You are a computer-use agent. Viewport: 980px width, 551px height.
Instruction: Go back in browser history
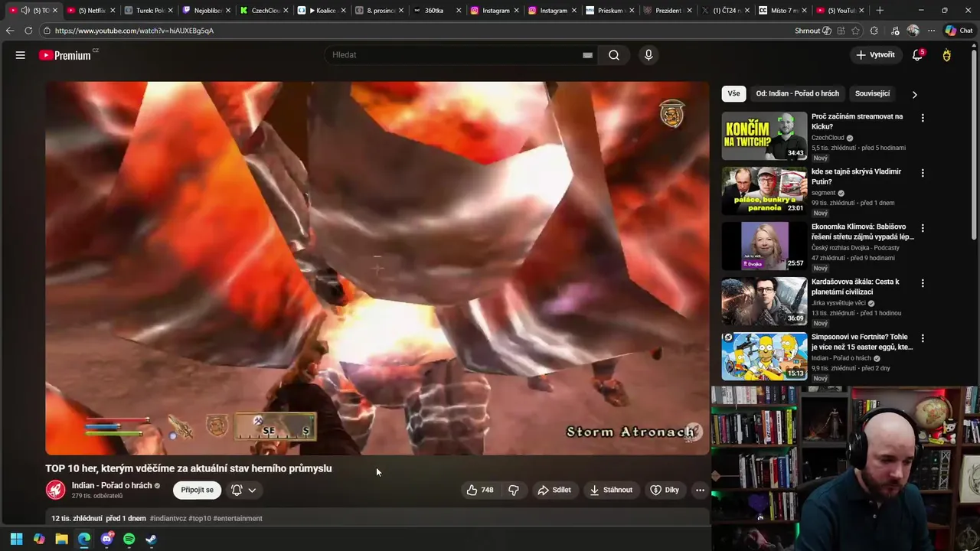pos(10,31)
